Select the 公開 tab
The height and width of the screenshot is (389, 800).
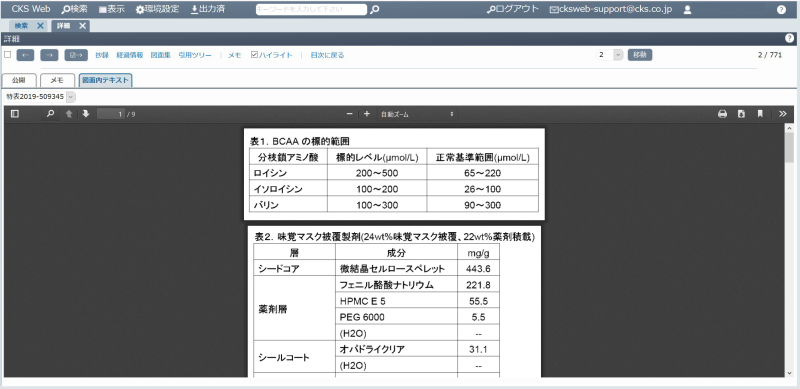pyautogui.click(x=19, y=80)
